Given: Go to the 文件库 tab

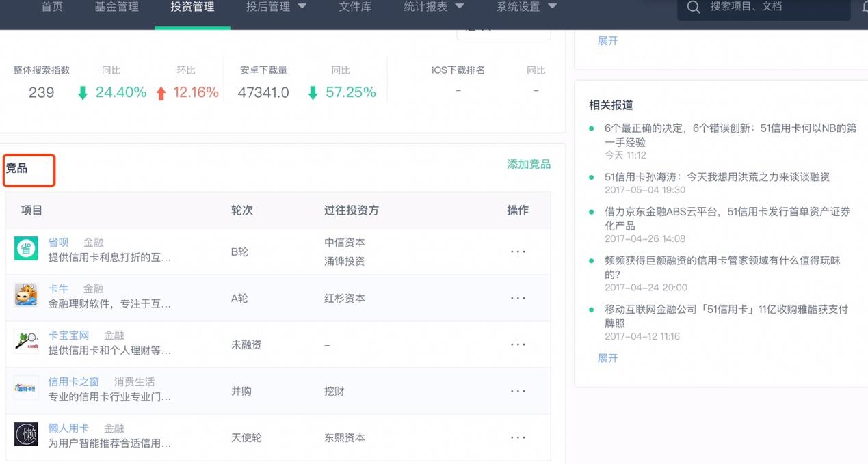Looking at the screenshot, I should [354, 8].
